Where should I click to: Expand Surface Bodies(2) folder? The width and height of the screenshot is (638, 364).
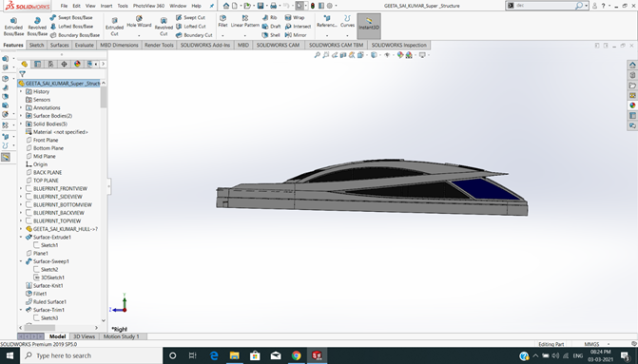21,116
